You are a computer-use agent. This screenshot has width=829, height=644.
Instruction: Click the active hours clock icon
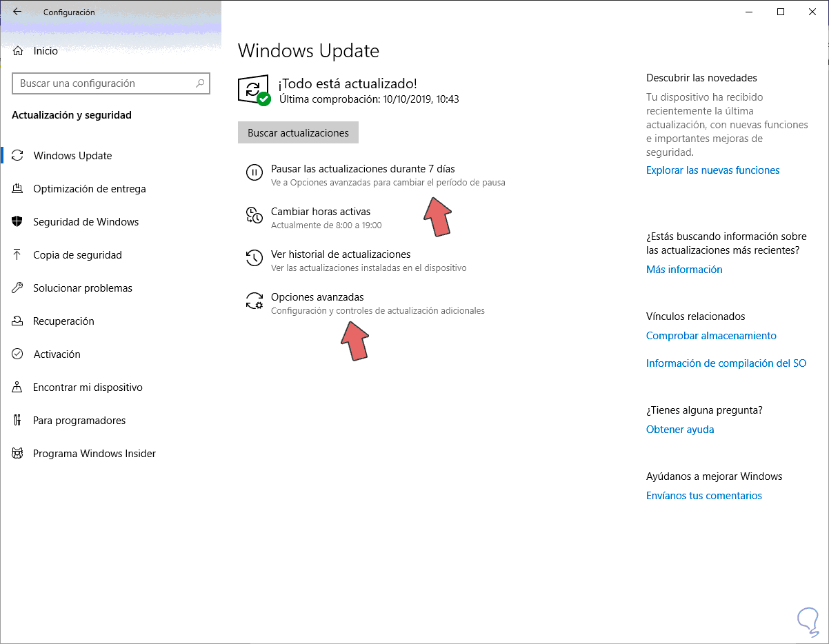254,215
